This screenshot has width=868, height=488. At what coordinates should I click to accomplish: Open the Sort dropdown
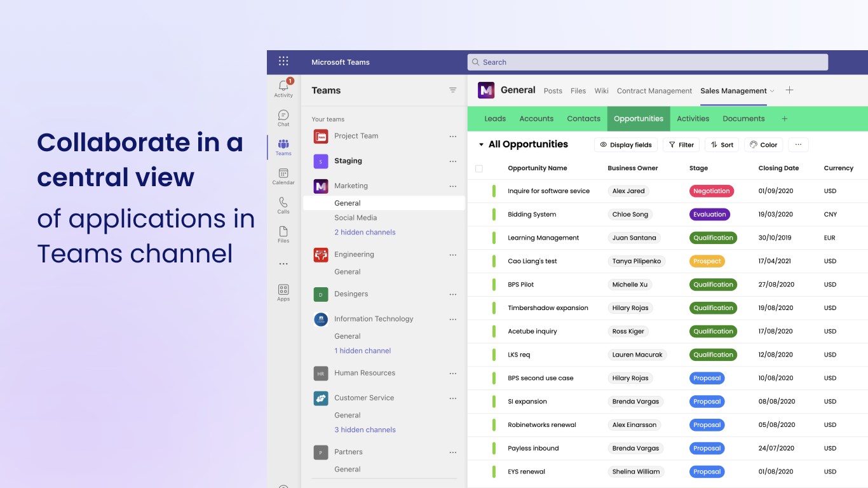722,145
